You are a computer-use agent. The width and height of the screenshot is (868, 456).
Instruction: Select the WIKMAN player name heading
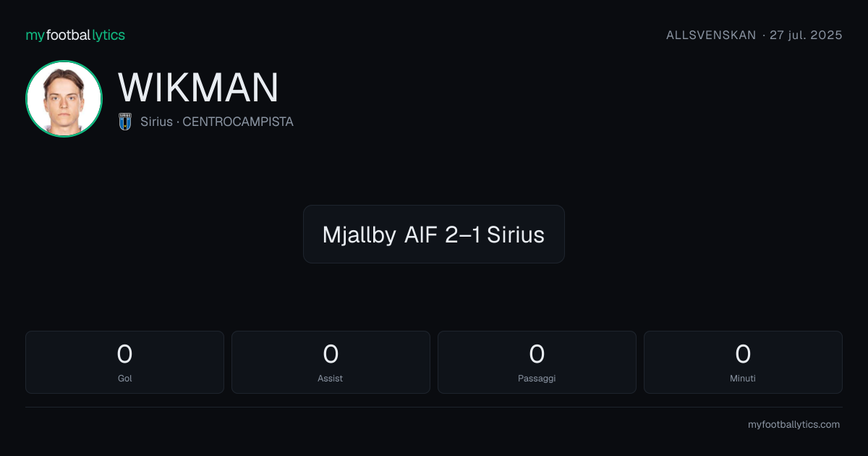click(198, 88)
